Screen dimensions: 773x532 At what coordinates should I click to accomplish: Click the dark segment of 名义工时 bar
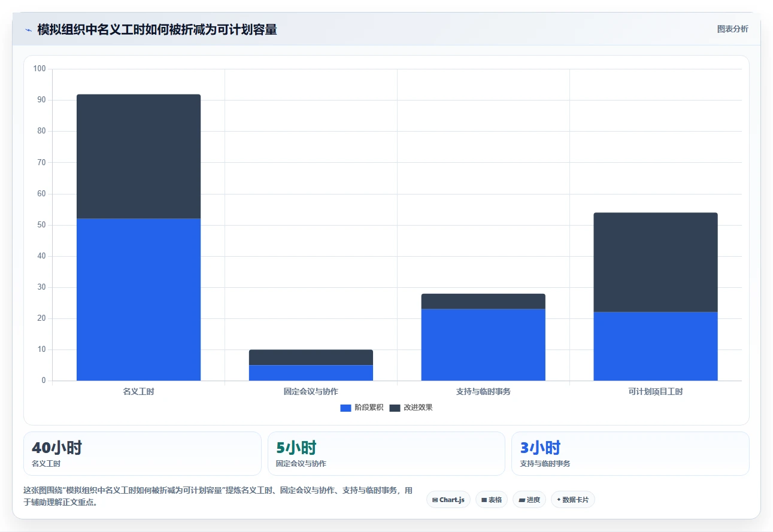point(138,156)
